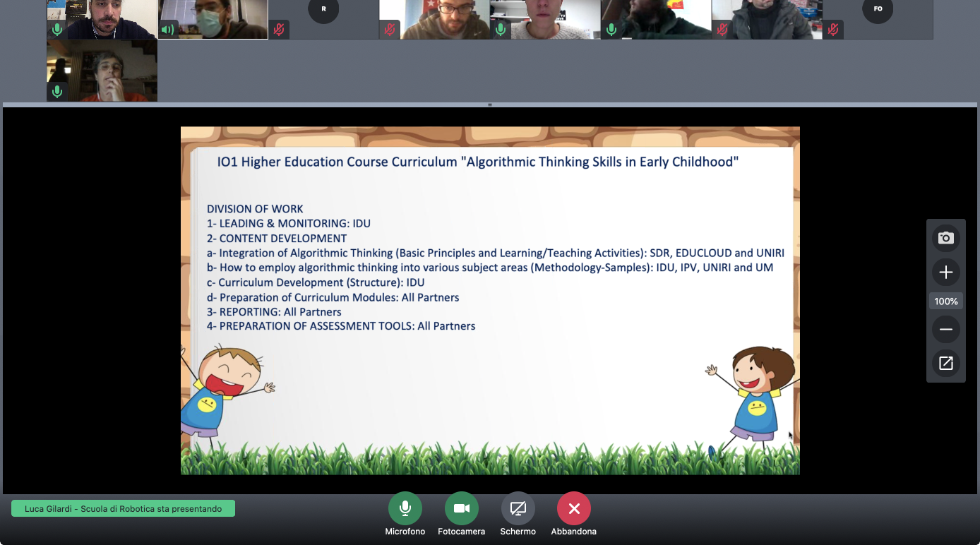Toggle mute on the bottom-left participant's thumbnail mic

pos(56,91)
